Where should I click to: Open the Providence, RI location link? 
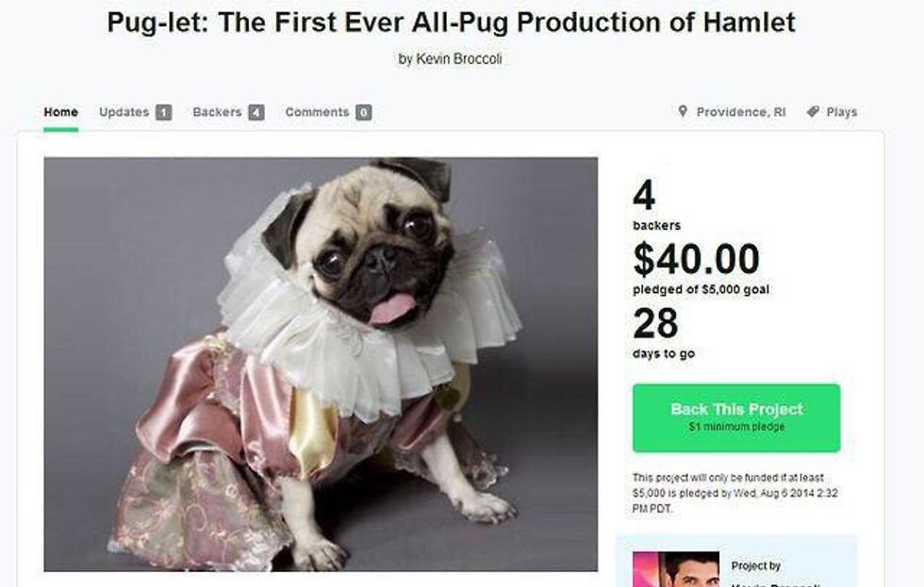click(x=740, y=112)
